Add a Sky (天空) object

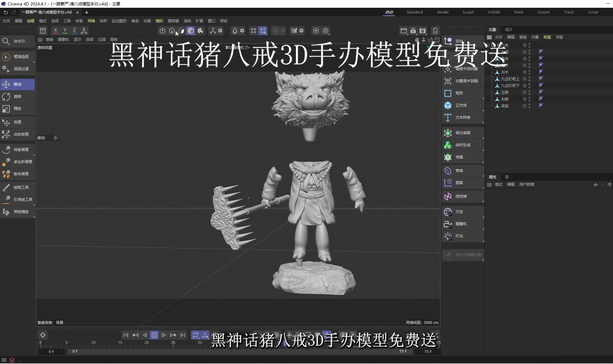[463, 212]
